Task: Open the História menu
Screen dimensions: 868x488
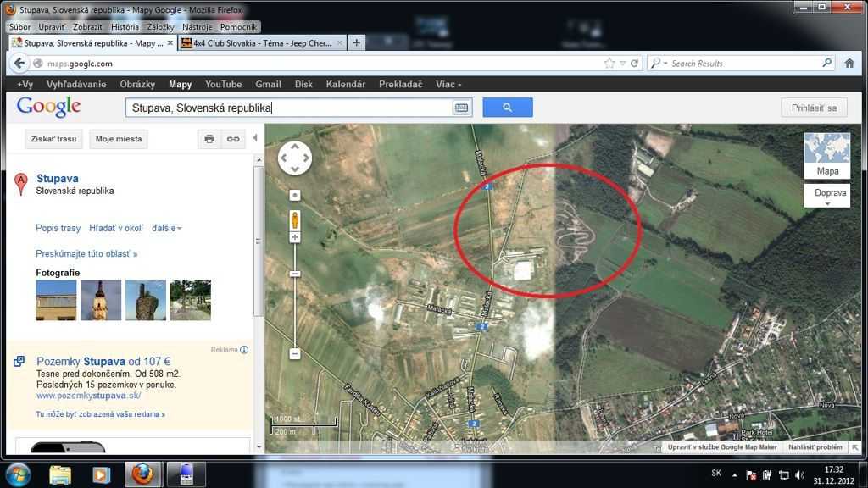Action: 125,26
